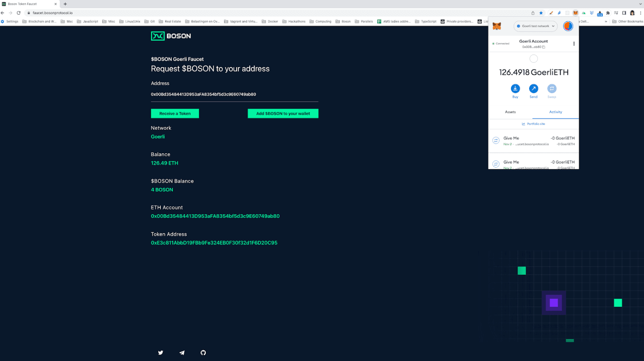644x361 pixels.
Task: Click the Address input field
Action: 234,94
